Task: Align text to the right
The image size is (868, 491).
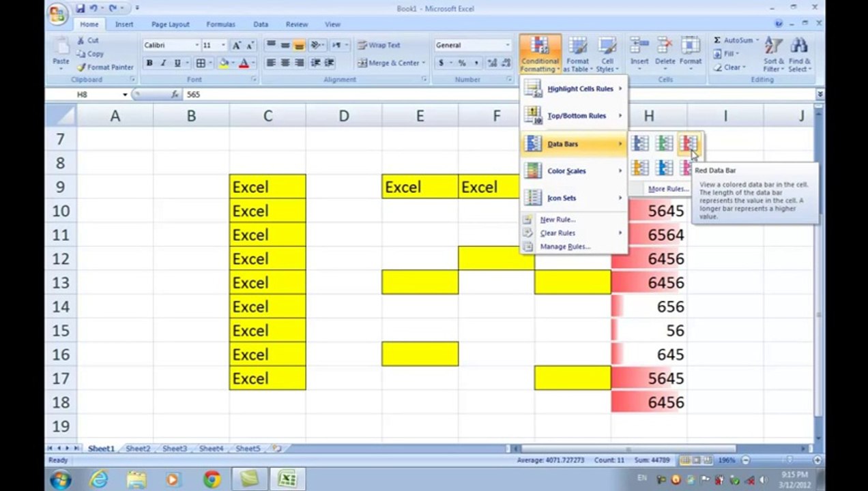Action: [299, 63]
